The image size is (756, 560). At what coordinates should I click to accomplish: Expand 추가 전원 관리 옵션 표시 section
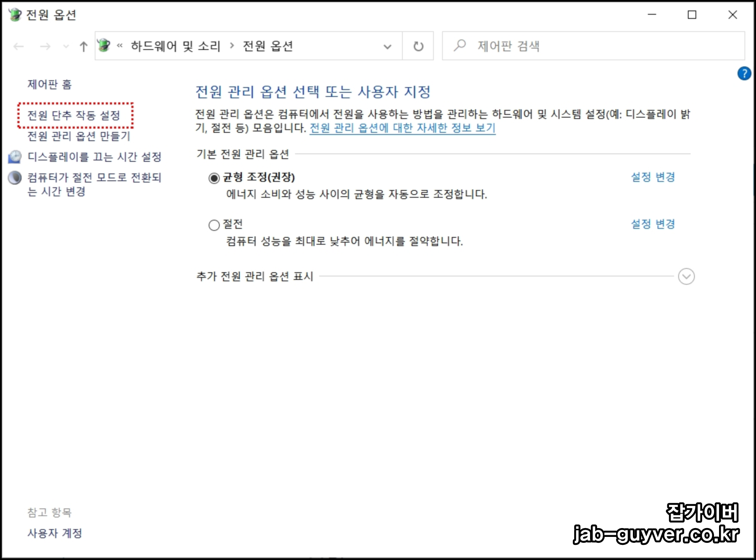685,276
